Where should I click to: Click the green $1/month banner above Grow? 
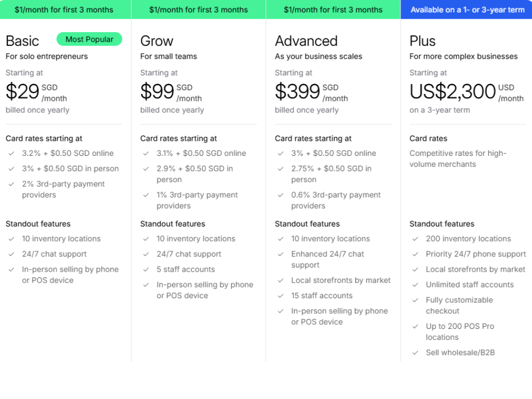tap(198, 9)
